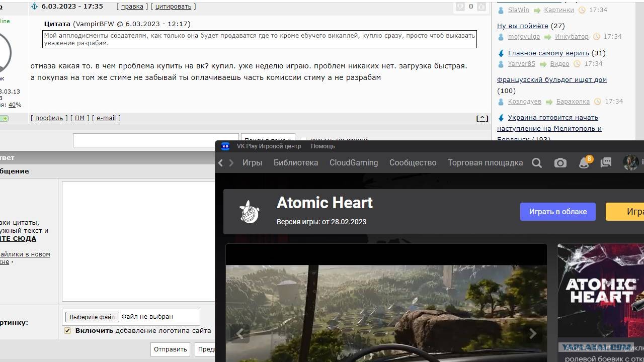Click Выберите файл upload button
Viewport: 644px width, 362px height.
pos(92,317)
